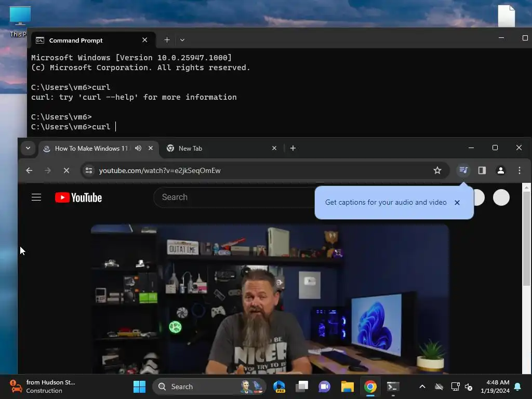Stop loading the page
532x399 pixels.
[x=66, y=170]
